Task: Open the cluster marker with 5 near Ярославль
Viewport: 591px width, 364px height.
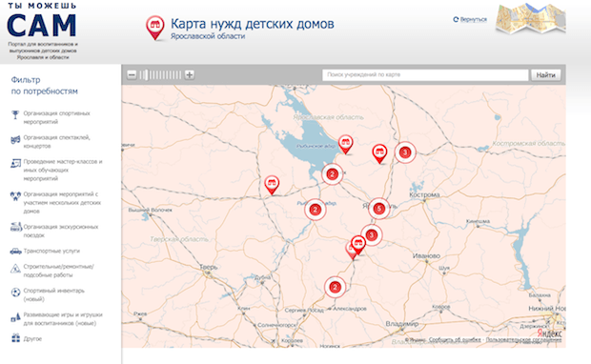Action: (378, 209)
